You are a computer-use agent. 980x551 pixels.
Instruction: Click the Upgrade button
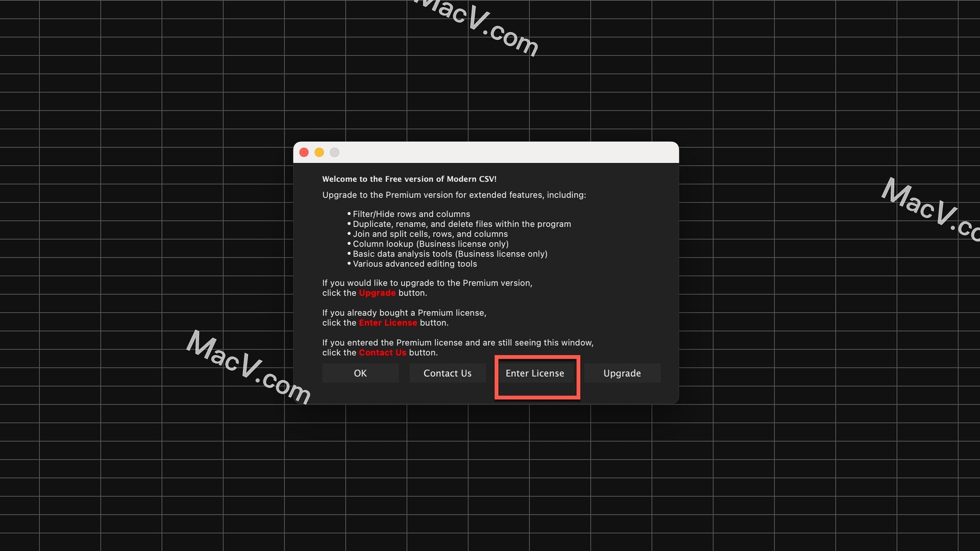622,373
